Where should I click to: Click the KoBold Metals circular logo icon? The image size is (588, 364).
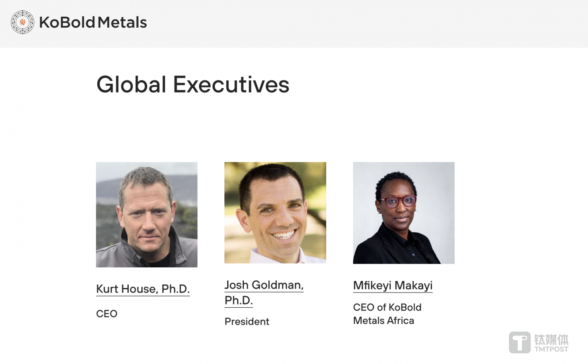tap(22, 22)
